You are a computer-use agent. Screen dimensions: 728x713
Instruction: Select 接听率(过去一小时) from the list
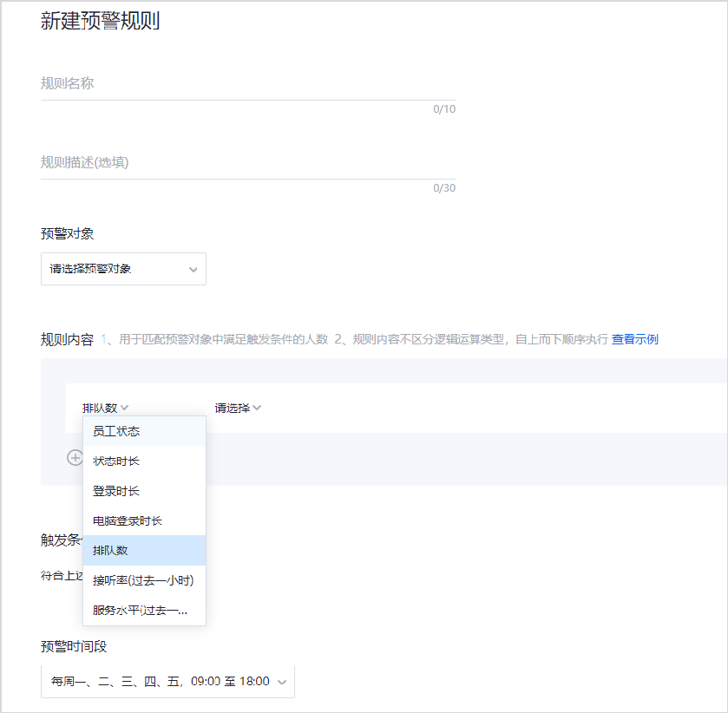(x=144, y=580)
